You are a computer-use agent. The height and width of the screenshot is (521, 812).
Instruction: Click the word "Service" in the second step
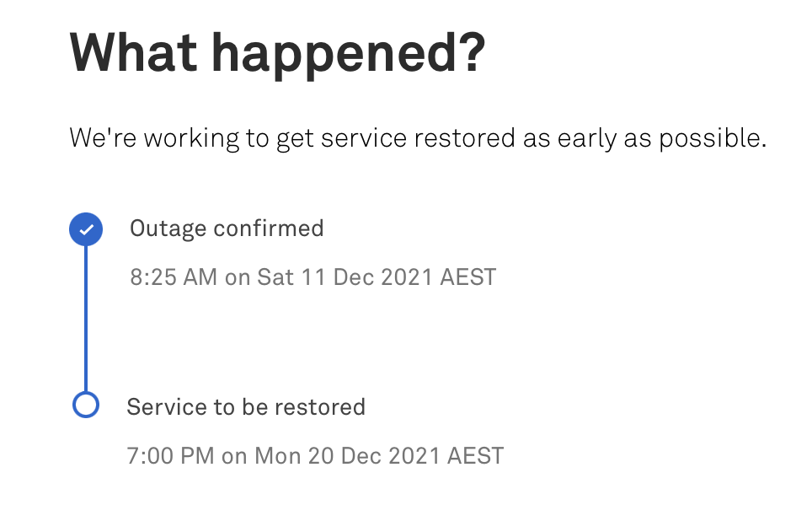(x=162, y=407)
